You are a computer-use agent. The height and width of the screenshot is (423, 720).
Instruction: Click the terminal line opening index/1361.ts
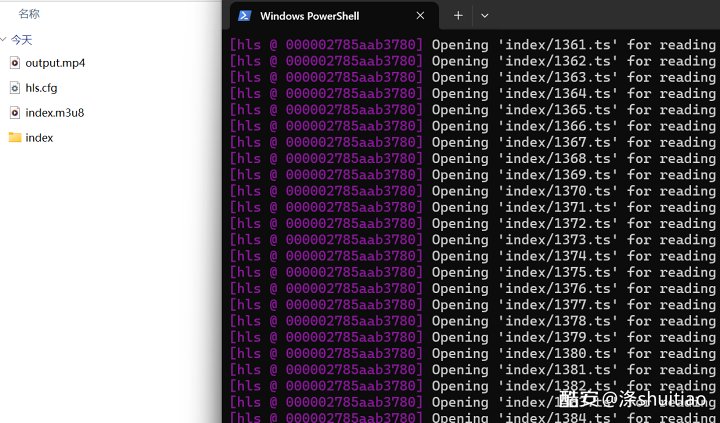coord(472,45)
